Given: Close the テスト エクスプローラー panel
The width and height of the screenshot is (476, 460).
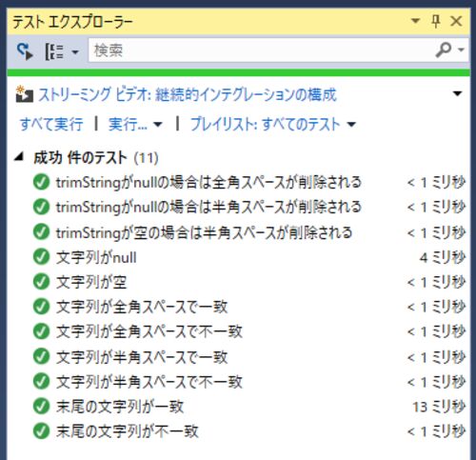Looking at the screenshot, I should click(456, 21).
